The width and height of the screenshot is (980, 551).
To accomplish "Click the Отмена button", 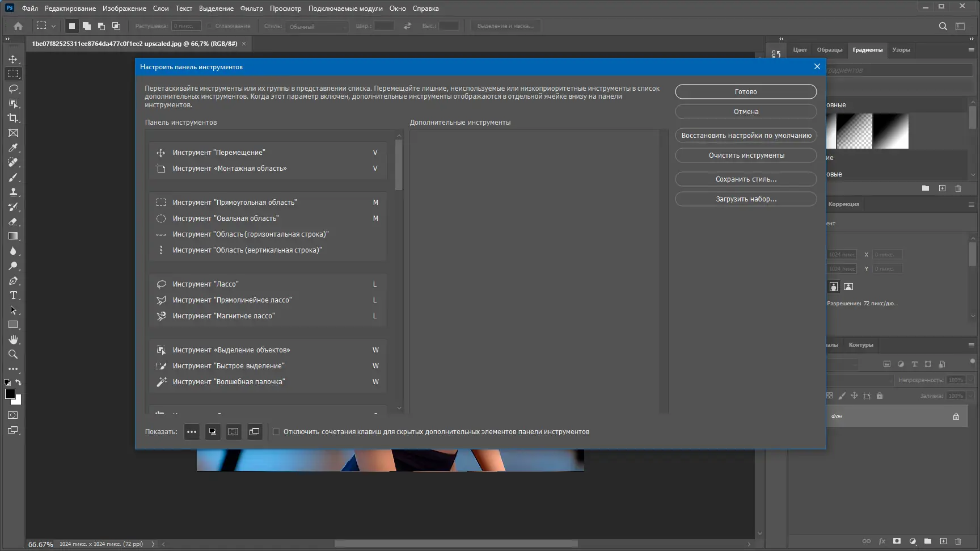I will pos(746,112).
